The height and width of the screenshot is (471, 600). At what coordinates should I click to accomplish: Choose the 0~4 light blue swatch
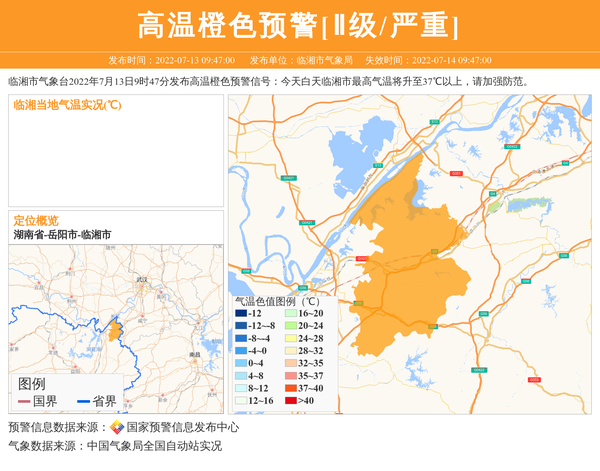pos(241,363)
